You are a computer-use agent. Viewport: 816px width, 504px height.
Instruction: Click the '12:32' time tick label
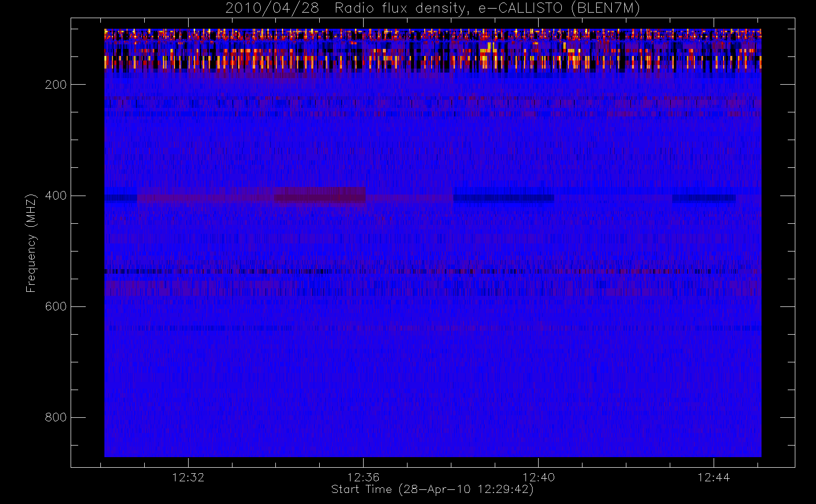coord(188,477)
